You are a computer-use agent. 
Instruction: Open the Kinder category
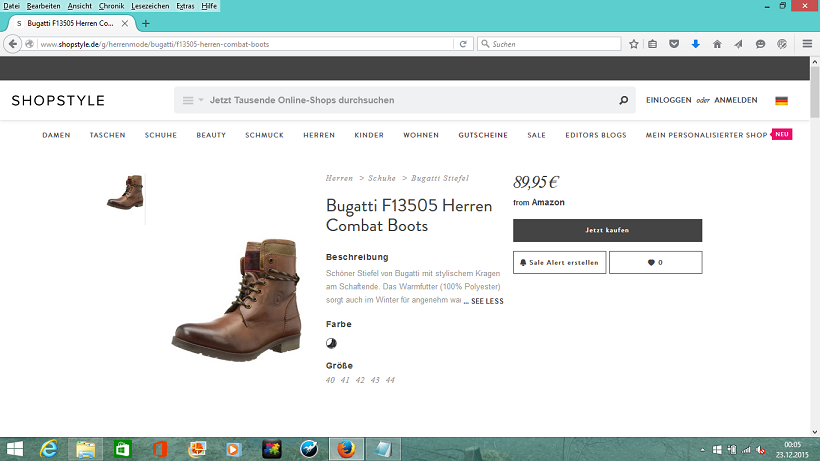click(x=369, y=135)
